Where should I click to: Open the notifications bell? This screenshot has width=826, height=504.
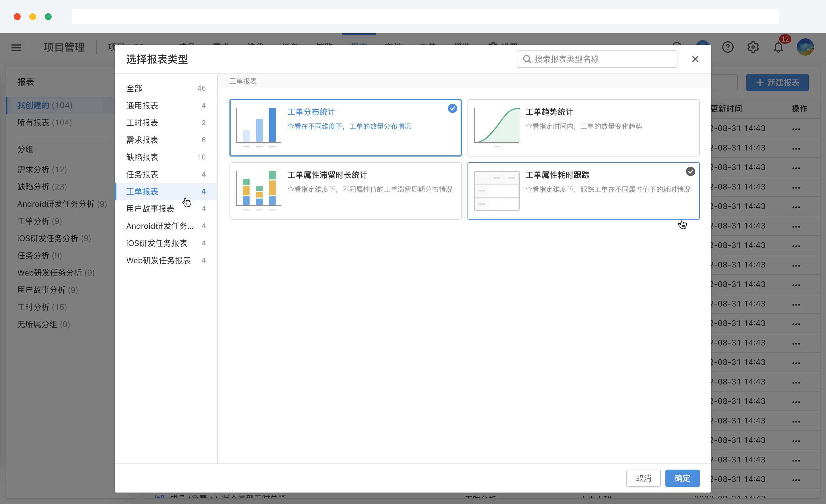coord(778,47)
